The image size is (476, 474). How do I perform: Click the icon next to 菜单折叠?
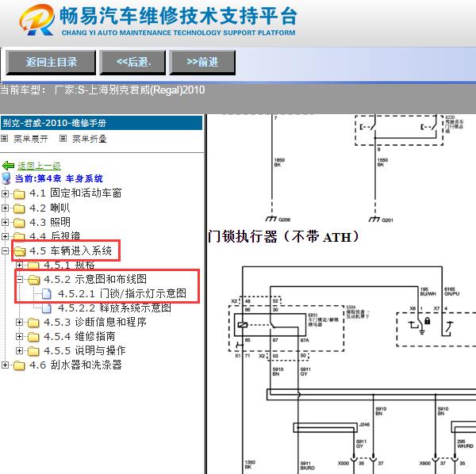[63, 139]
